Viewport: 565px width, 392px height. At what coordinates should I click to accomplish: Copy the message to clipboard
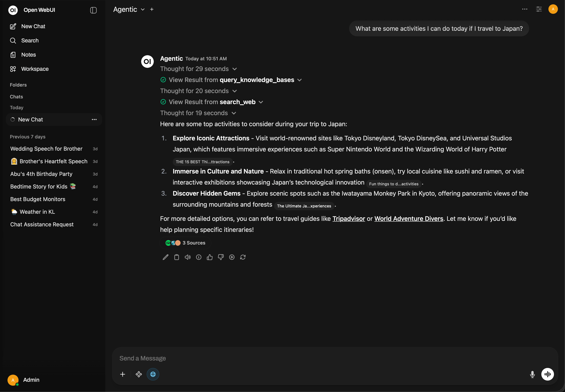177,257
